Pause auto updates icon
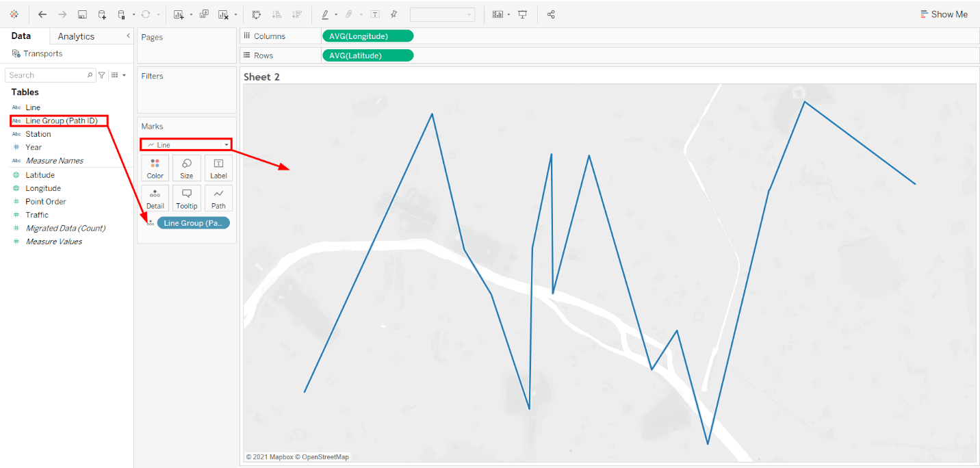Image resolution: width=980 pixels, height=468 pixels. 122,14
